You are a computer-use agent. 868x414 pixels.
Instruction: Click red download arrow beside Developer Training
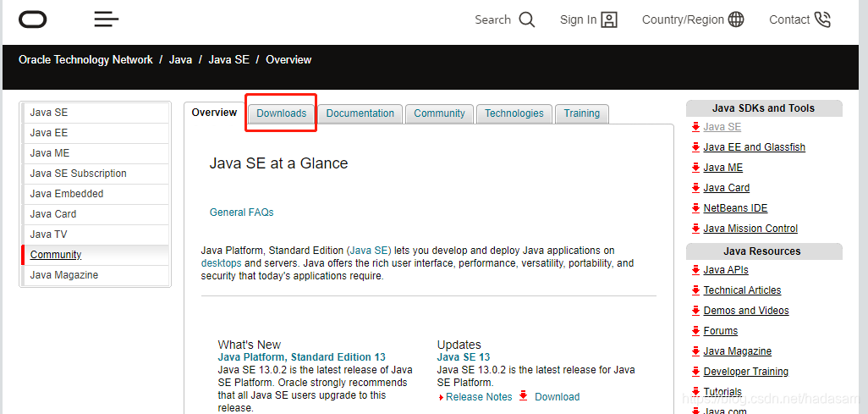pyautogui.click(x=696, y=372)
